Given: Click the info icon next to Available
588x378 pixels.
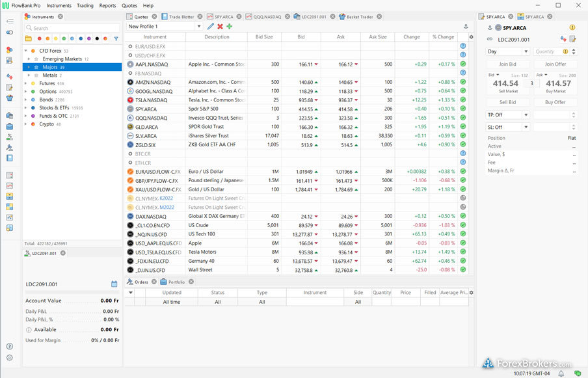Looking at the screenshot, I should 29,330.
